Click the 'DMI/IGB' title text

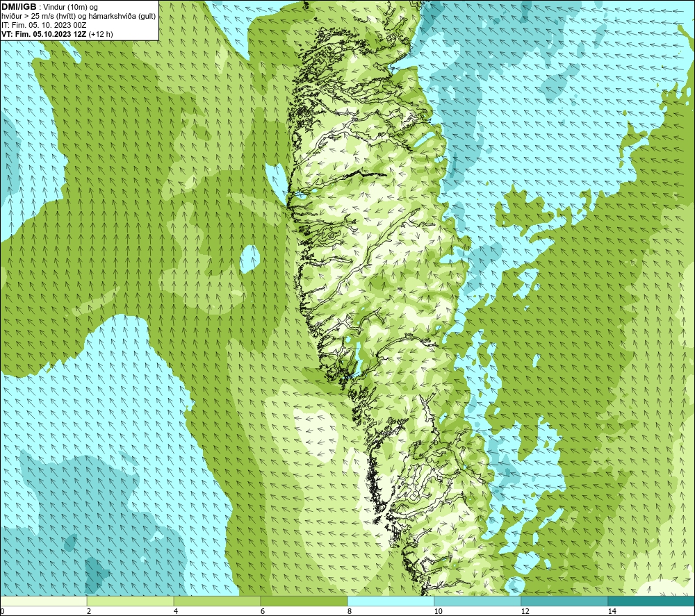click(x=19, y=7)
